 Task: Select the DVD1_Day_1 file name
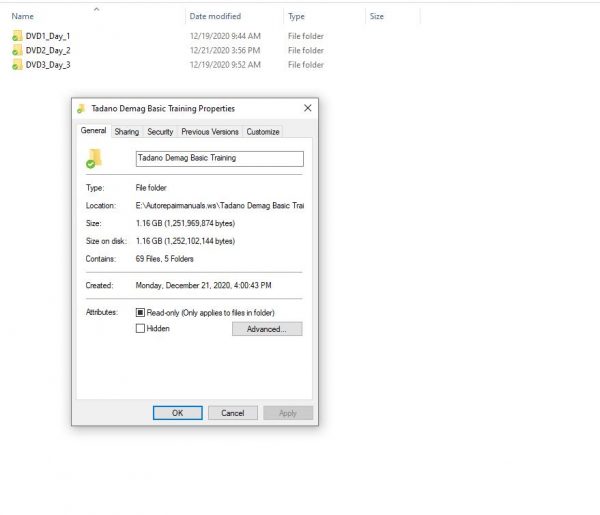tap(48, 36)
